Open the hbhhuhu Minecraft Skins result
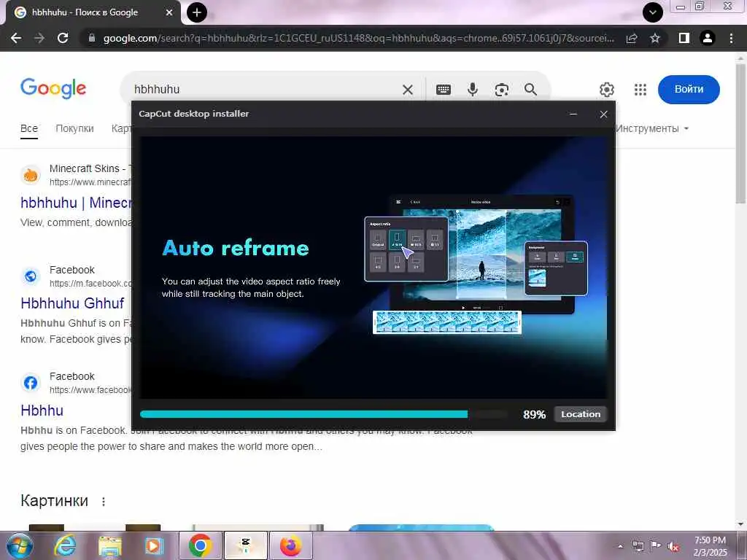This screenshot has width=747, height=560. (76, 203)
